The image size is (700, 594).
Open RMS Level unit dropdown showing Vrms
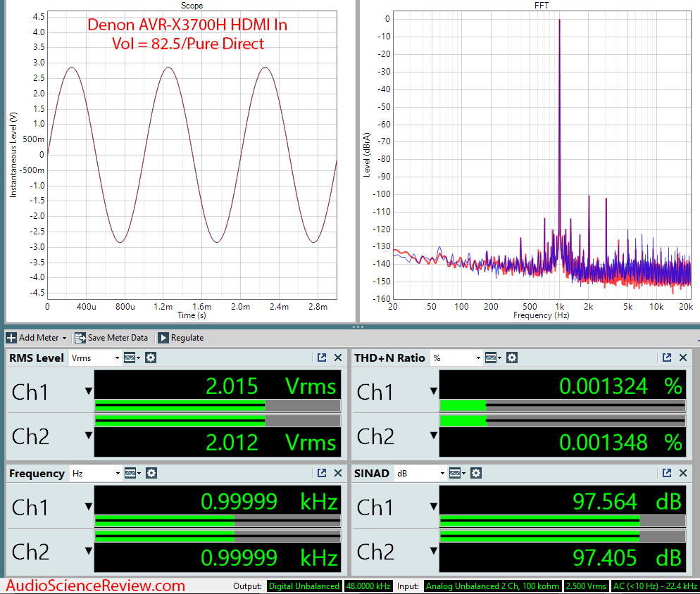95,358
